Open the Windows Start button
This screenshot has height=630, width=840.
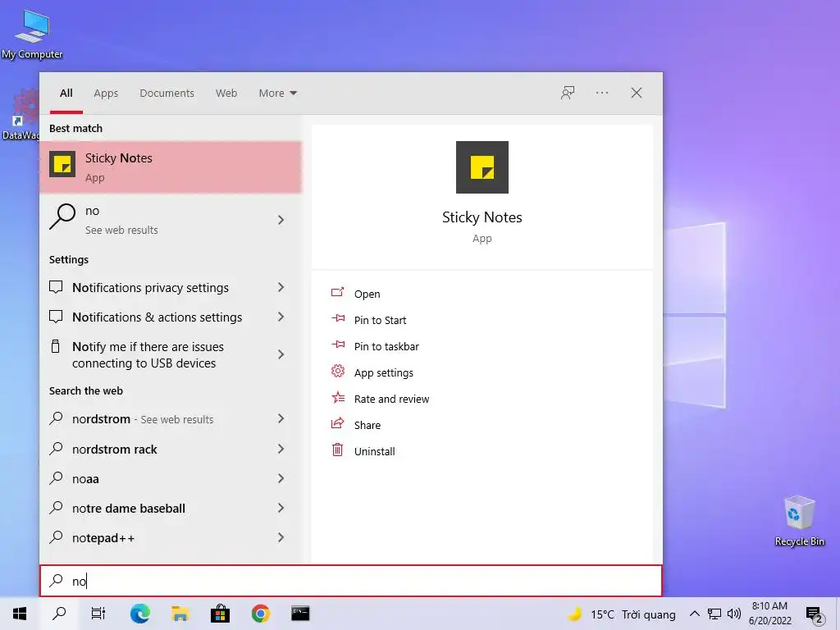pos(20,614)
